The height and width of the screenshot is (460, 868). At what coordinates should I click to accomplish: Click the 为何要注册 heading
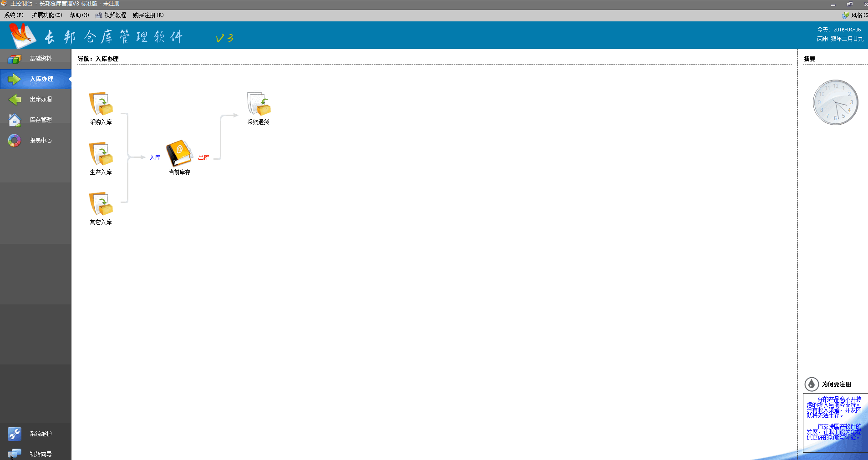click(x=837, y=384)
